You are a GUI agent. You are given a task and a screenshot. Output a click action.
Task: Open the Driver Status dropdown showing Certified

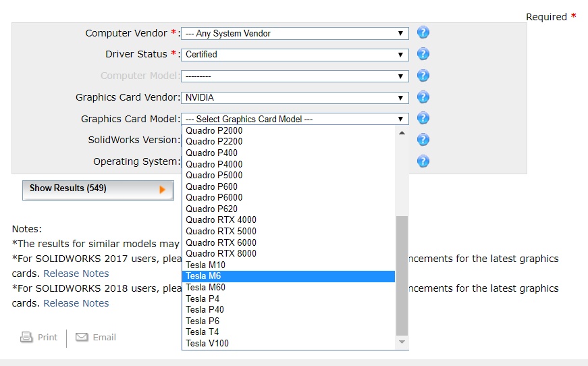[295, 55]
